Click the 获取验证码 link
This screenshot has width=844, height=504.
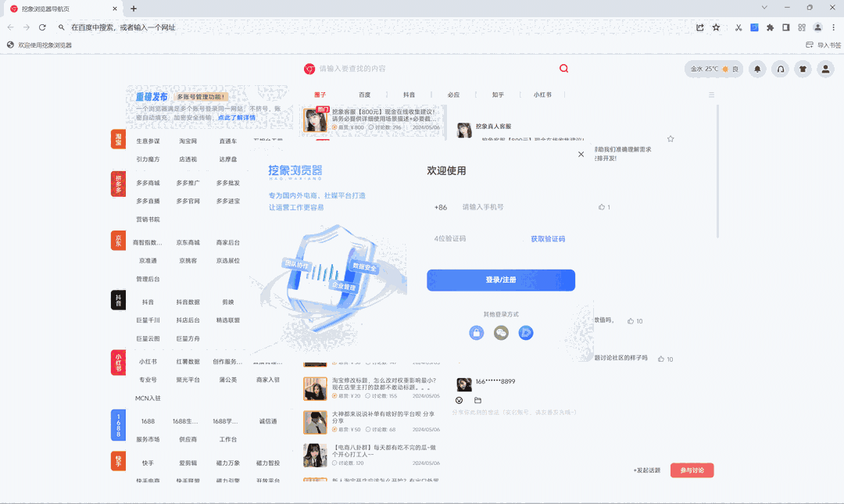pos(547,237)
